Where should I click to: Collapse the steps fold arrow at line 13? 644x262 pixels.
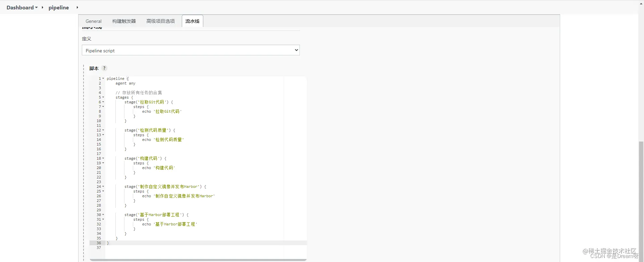(x=103, y=135)
